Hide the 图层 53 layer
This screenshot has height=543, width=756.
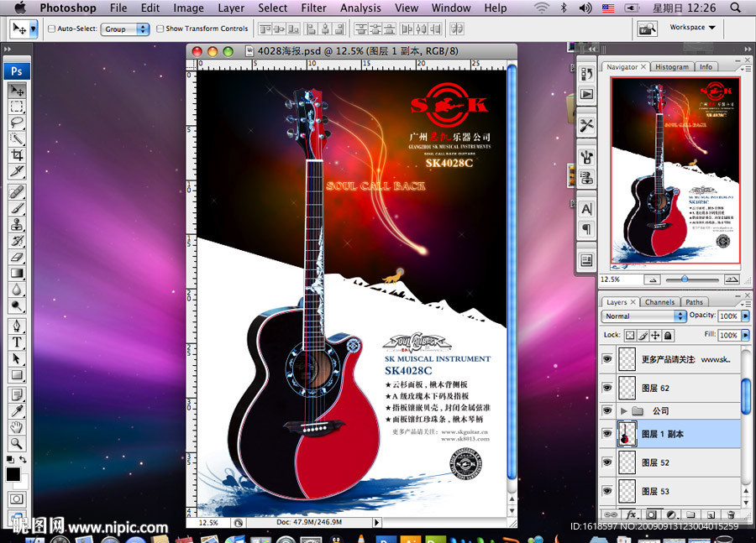607,491
